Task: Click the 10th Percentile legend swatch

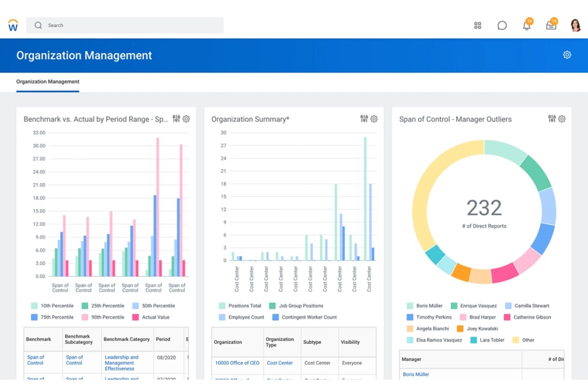Action: pyautogui.click(x=35, y=306)
